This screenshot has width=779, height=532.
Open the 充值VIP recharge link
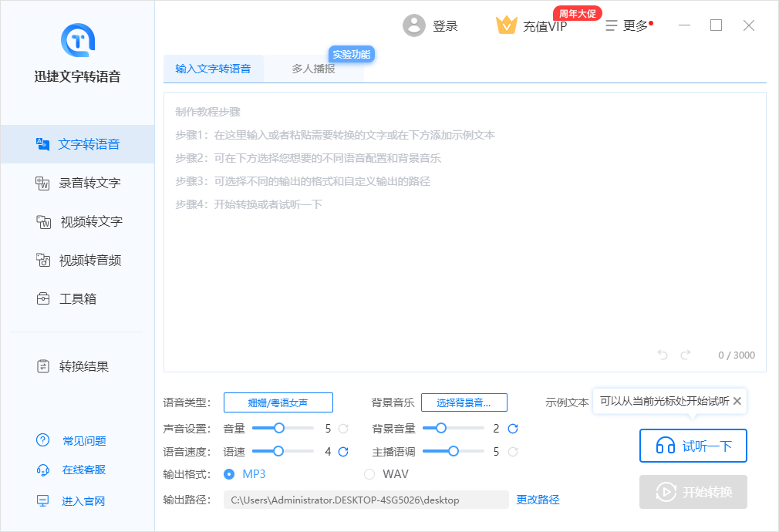(545, 26)
